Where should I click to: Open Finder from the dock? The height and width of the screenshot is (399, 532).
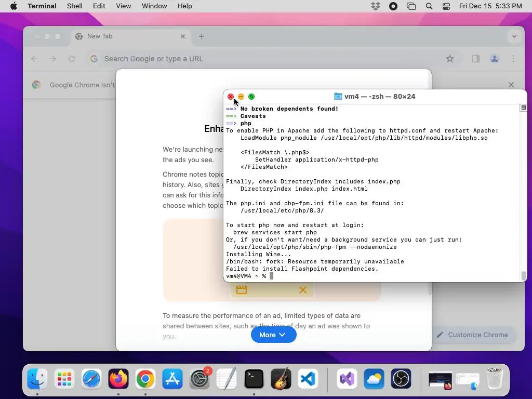pyautogui.click(x=37, y=379)
